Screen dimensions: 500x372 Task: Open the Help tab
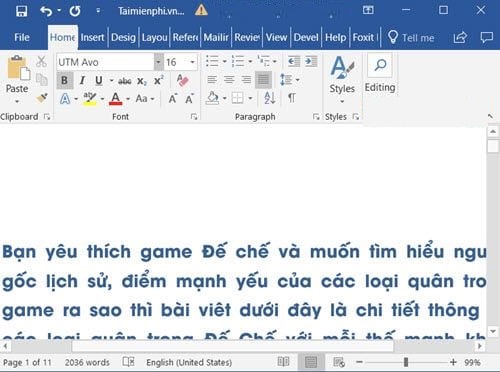pyautogui.click(x=336, y=37)
